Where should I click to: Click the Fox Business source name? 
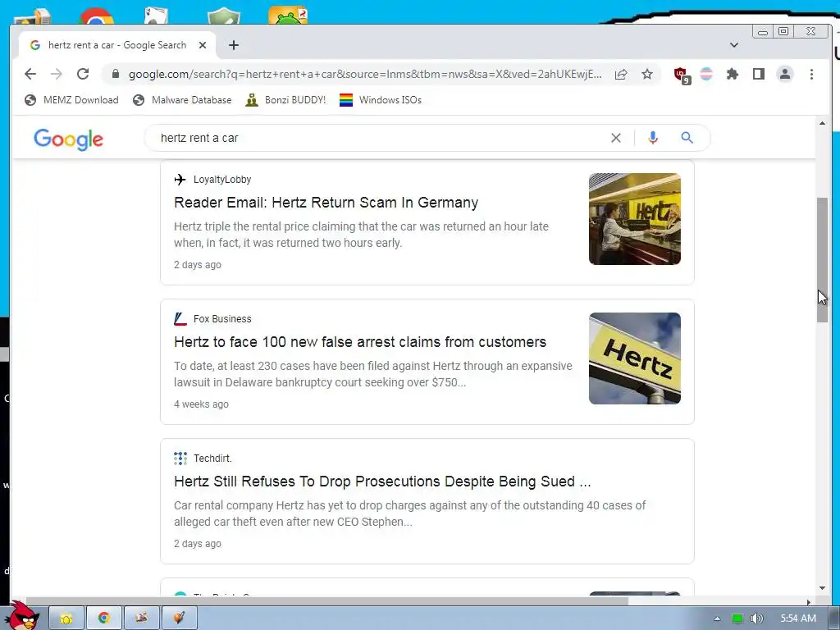[x=222, y=319]
